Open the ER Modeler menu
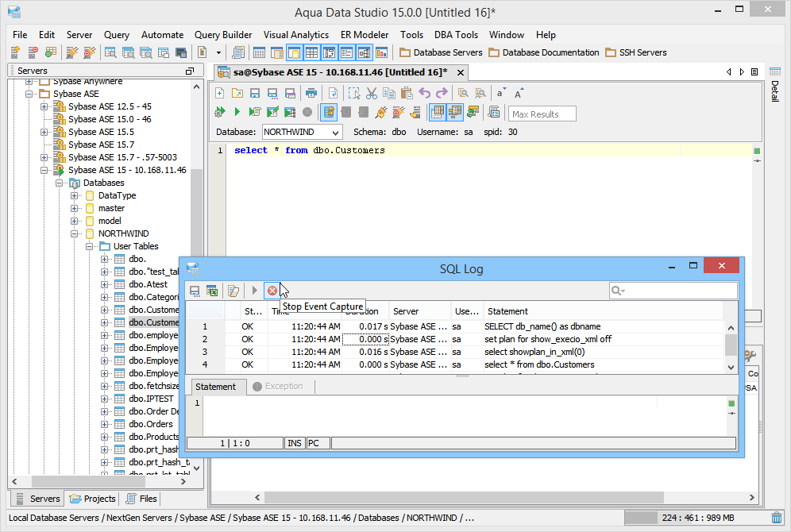 pos(365,35)
